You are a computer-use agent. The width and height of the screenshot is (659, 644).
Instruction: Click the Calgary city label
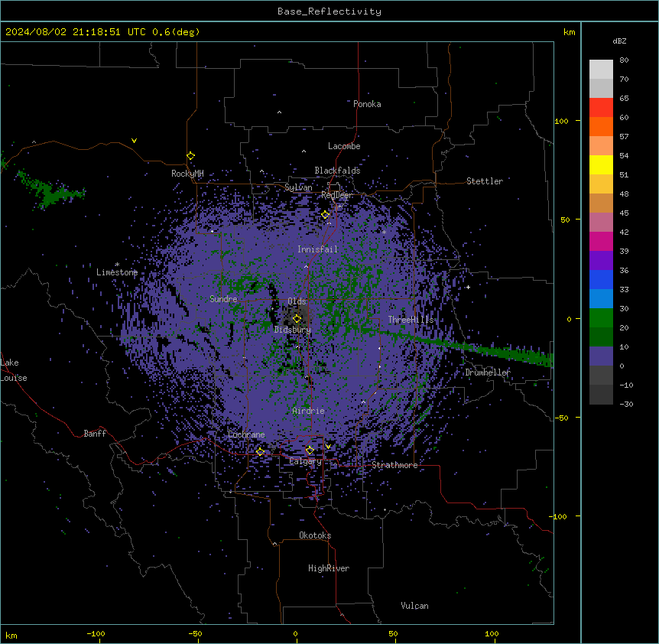pyautogui.click(x=305, y=461)
